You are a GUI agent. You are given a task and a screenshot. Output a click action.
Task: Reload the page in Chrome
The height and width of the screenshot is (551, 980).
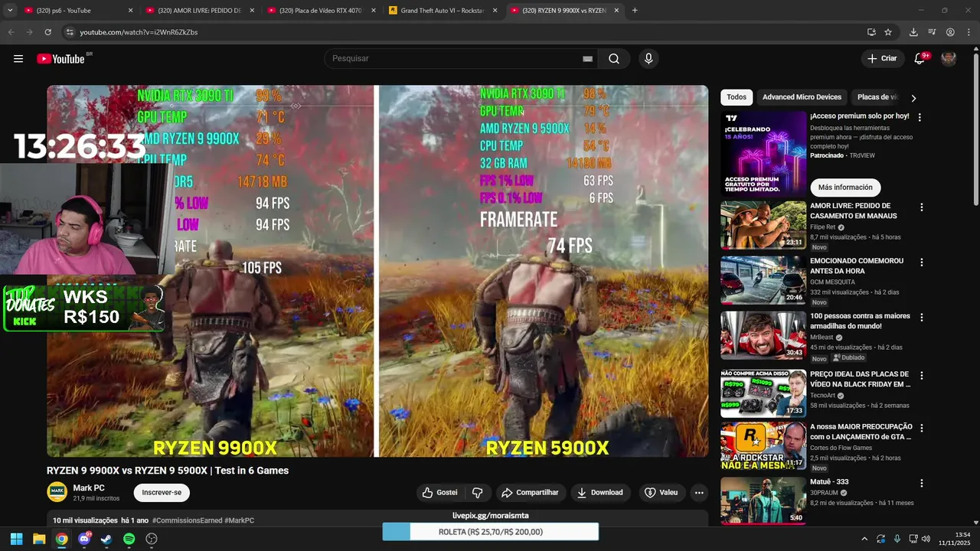click(x=47, y=32)
